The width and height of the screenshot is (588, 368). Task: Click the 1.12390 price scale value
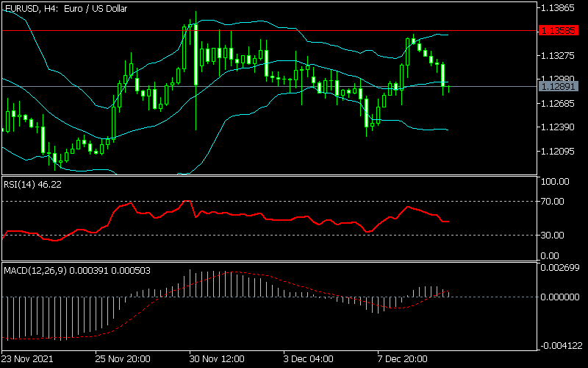[559, 127]
